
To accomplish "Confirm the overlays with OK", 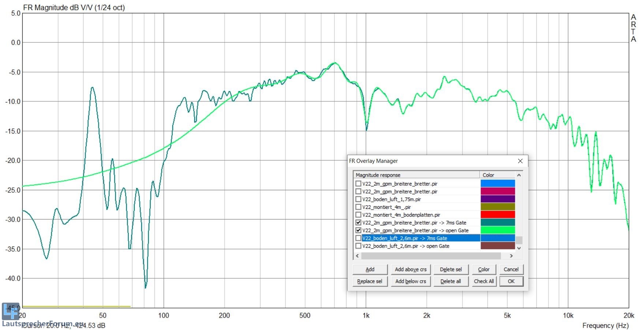I will pyautogui.click(x=511, y=281).
